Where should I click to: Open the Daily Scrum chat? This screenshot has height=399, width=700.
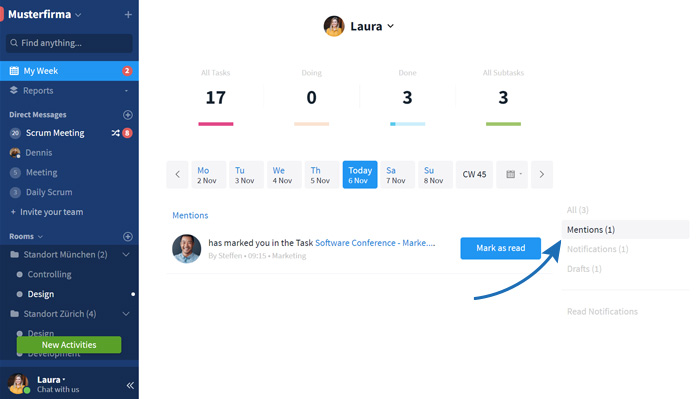pyautogui.click(x=49, y=192)
